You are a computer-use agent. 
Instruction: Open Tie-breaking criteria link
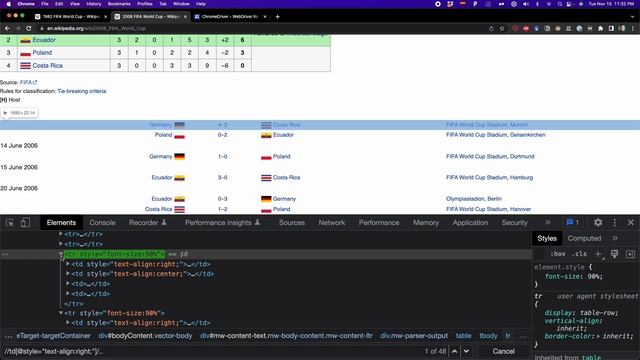82,91
